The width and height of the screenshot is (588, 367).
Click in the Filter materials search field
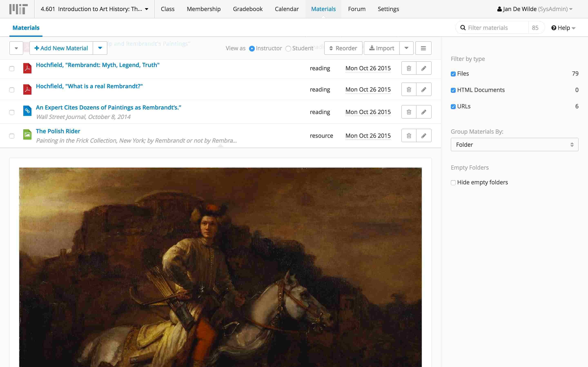[x=495, y=28]
